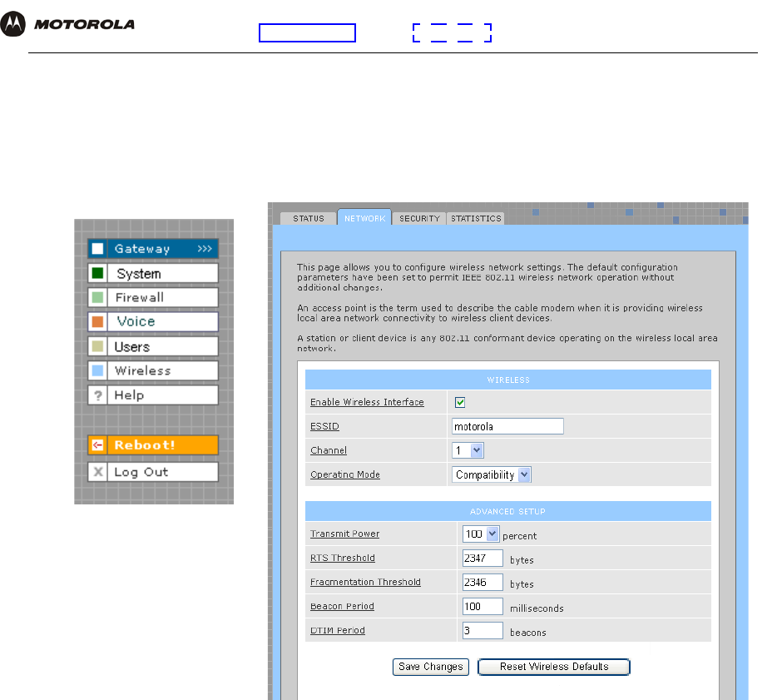This screenshot has width=782, height=700.
Task: Click the Beacon Period link
Action: (342, 606)
